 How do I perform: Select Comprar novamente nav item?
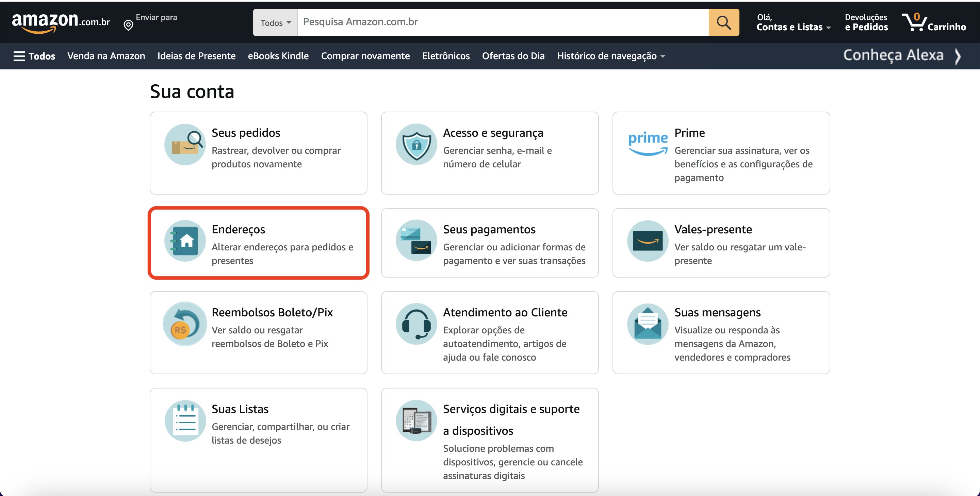coord(365,56)
